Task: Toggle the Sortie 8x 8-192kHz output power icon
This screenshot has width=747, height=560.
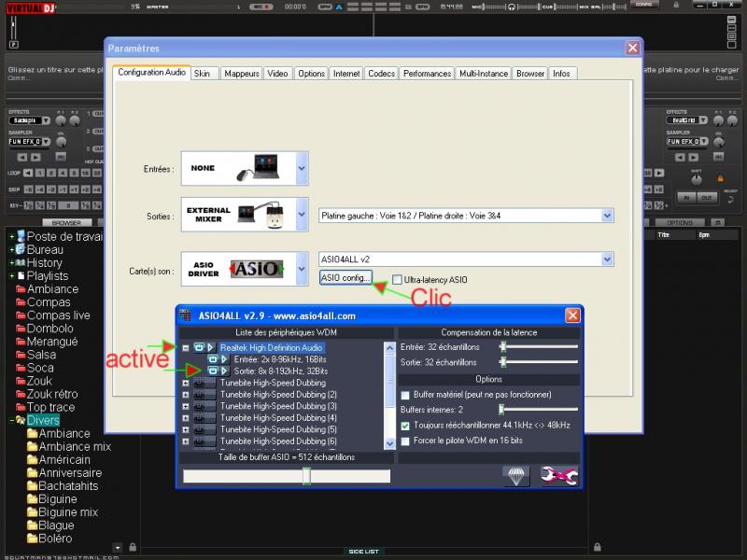Action: click(x=214, y=371)
